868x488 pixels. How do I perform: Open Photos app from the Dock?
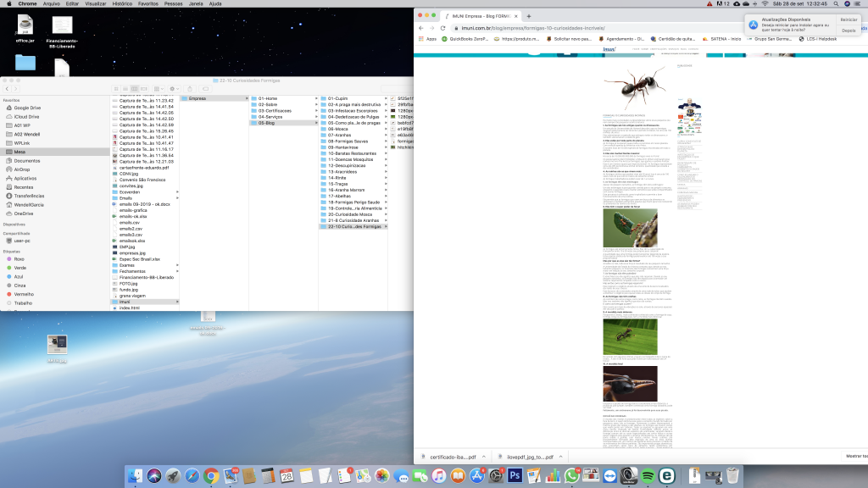[382, 476]
